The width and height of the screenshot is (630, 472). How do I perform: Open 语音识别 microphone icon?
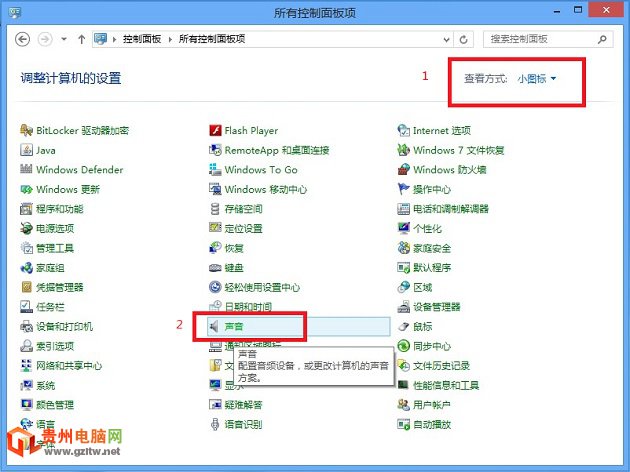click(215, 424)
